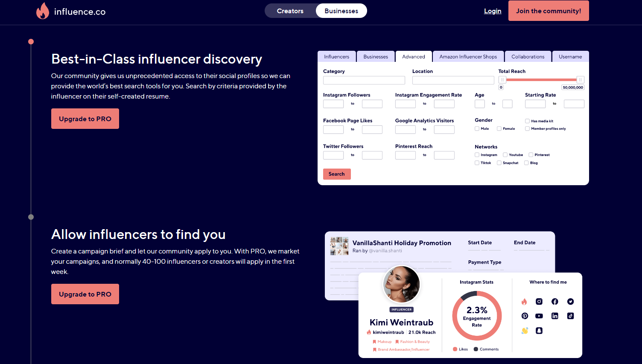Check the Tiktok network checkbox

(476, 163)
